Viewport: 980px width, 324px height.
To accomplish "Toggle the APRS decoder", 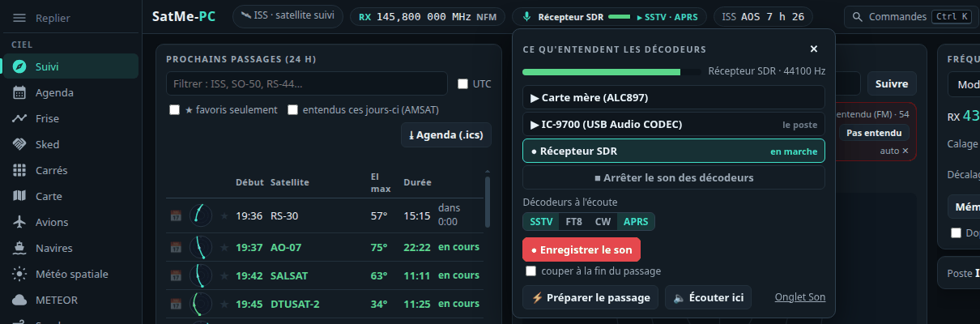I will (x=636, y=221).
